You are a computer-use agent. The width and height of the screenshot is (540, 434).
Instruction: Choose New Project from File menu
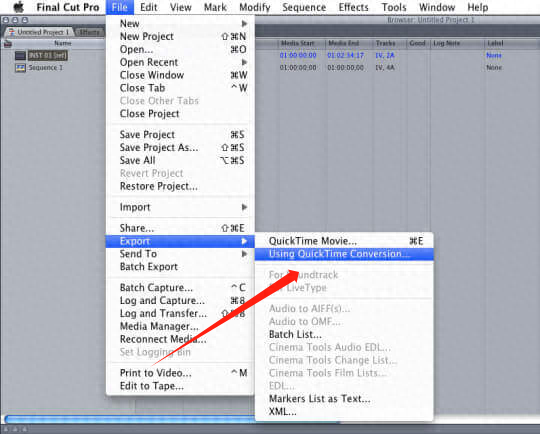[180, 37]
